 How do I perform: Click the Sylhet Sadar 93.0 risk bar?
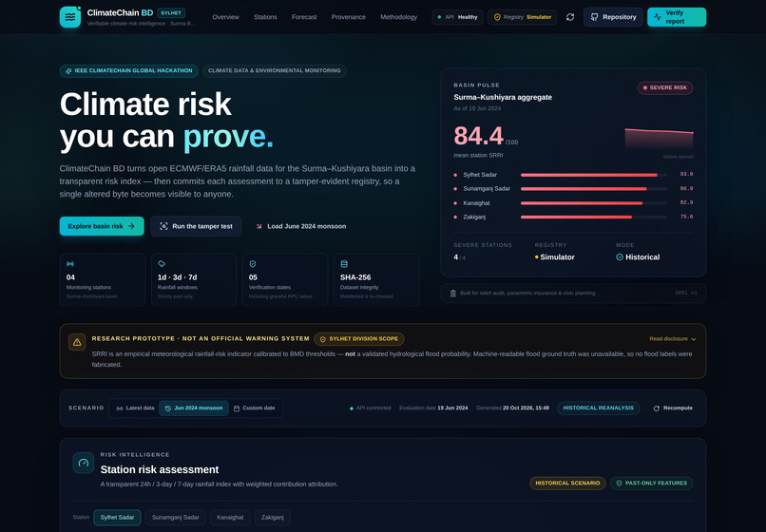click(x=594, y=175)
